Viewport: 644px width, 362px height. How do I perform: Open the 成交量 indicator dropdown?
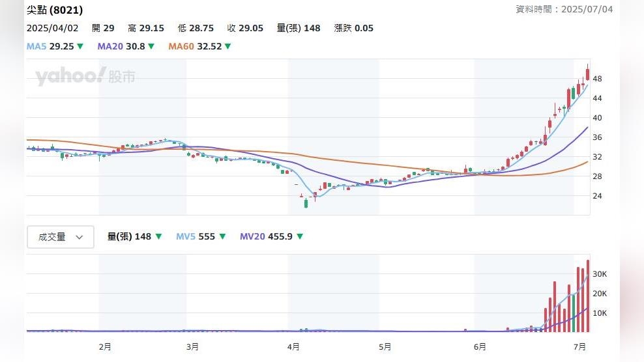[x=61, y=237]
